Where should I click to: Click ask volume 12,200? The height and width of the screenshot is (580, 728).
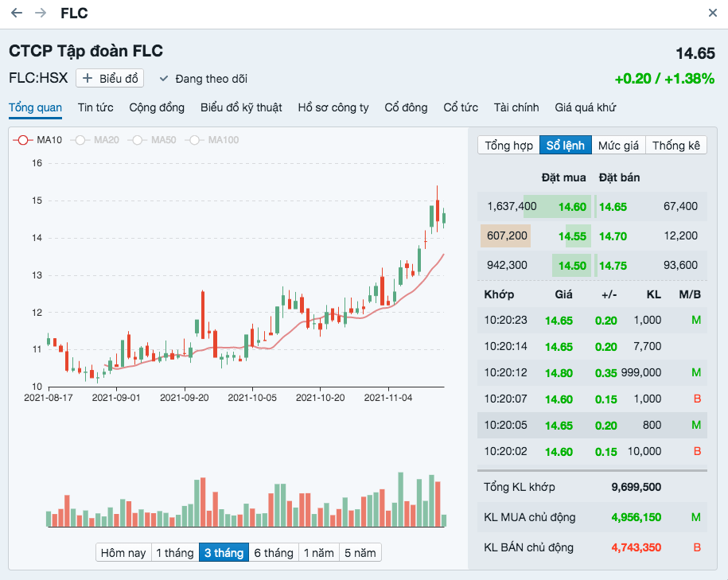click(680, 236)
